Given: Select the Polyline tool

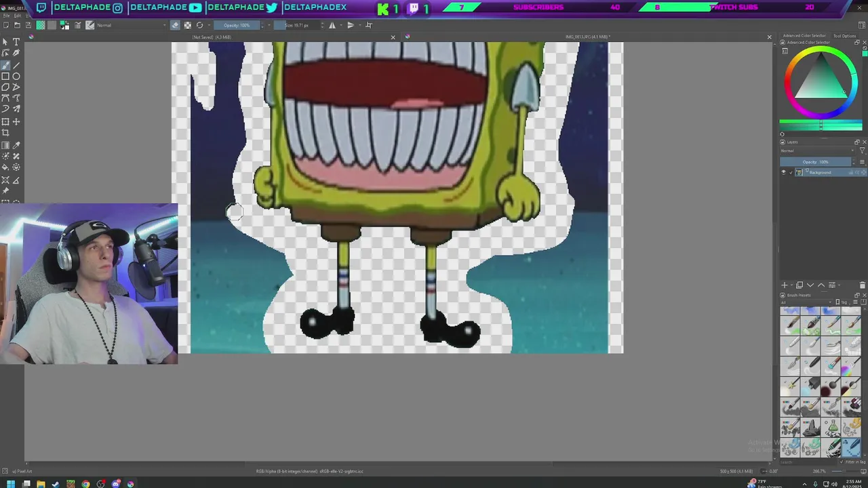Looking at the screenshot, I should pos(16,87).
